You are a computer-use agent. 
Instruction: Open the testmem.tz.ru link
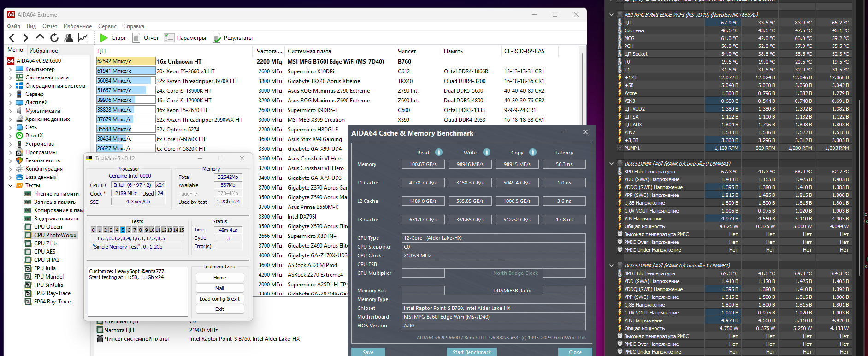click(219, 267)
